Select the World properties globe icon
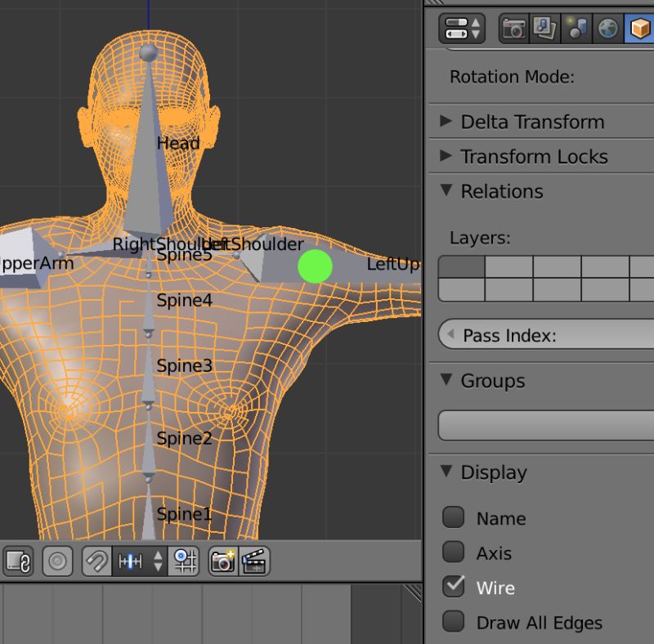 click(x=609, y=27)
